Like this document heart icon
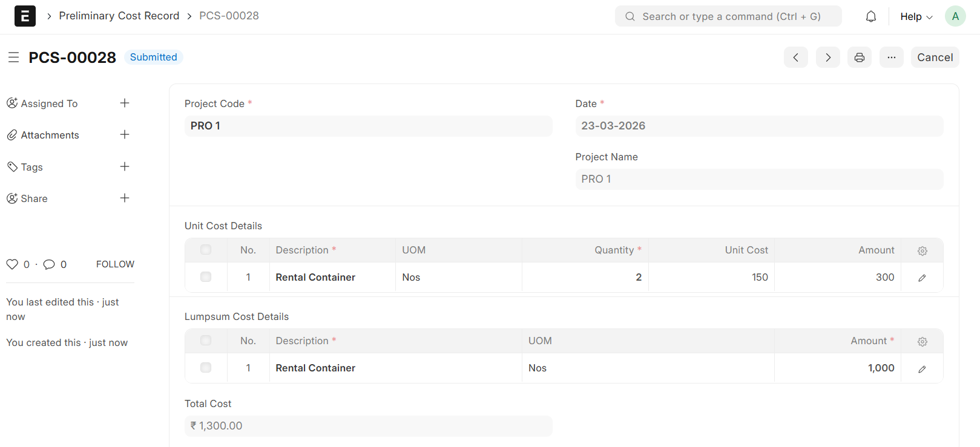This screenshot has width=980, height=447. [12, 264]
